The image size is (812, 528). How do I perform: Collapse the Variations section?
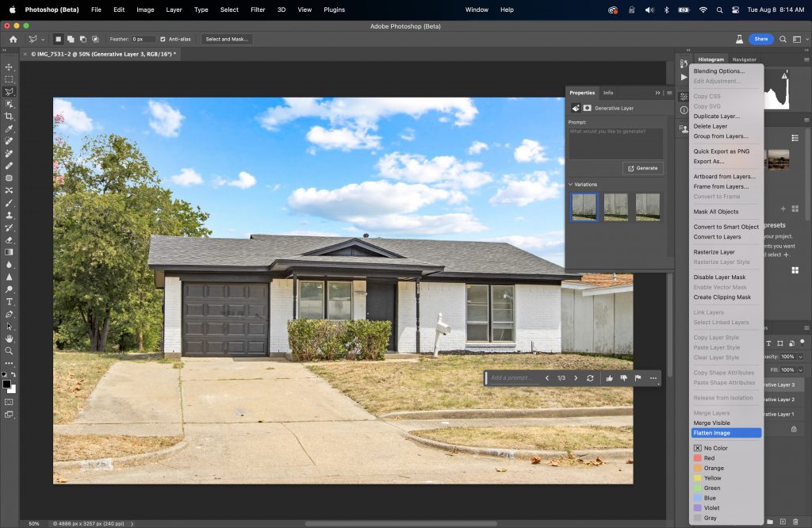click(x=570, y=185)
